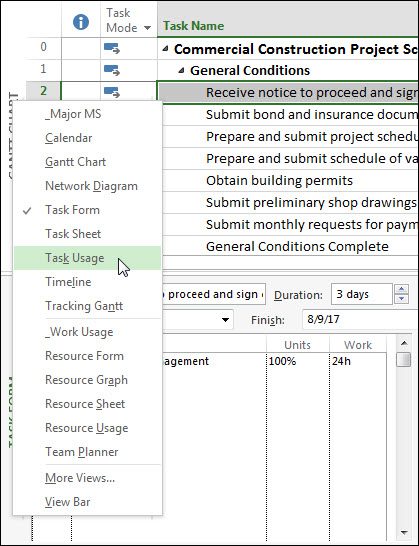The width and height of the screenshot is (419, 546).
Task: Decrease Duration with the down spinner arrow
Action: tap(402, 299)
